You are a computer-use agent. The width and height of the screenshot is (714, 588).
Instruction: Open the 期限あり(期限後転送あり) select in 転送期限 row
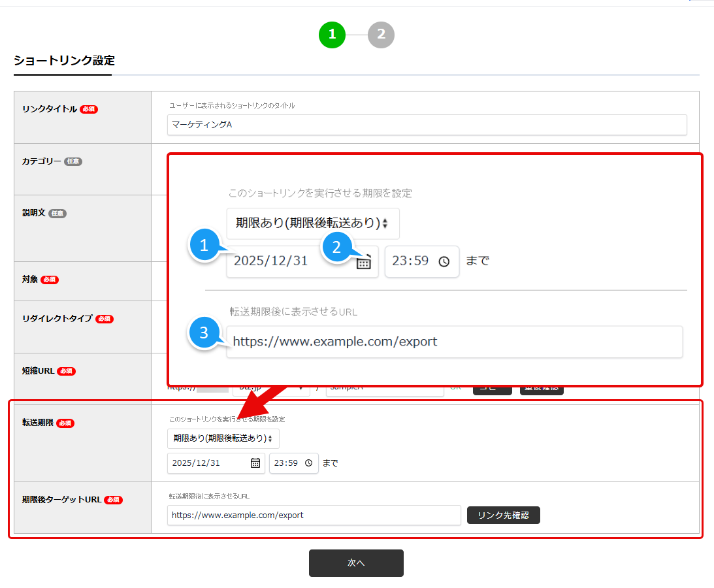223,438
